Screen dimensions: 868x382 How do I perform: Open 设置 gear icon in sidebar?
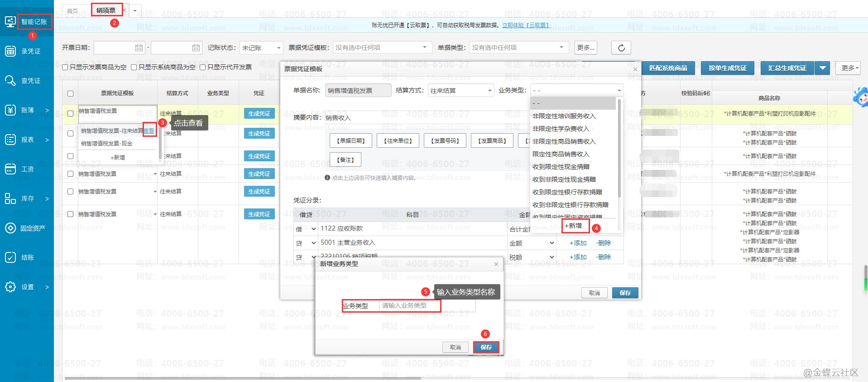coord(10,287)
